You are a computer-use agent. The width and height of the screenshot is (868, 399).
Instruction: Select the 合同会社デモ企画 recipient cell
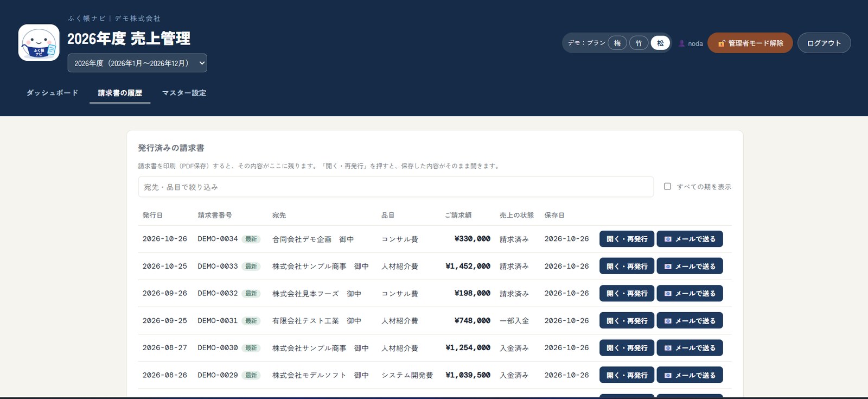313,239
